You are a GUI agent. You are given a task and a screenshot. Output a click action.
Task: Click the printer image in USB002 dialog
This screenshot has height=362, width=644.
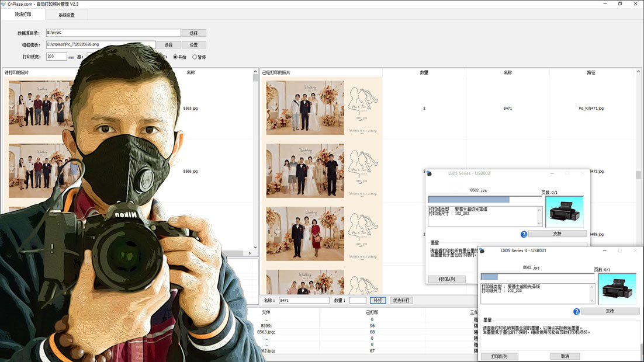(564, 211)
